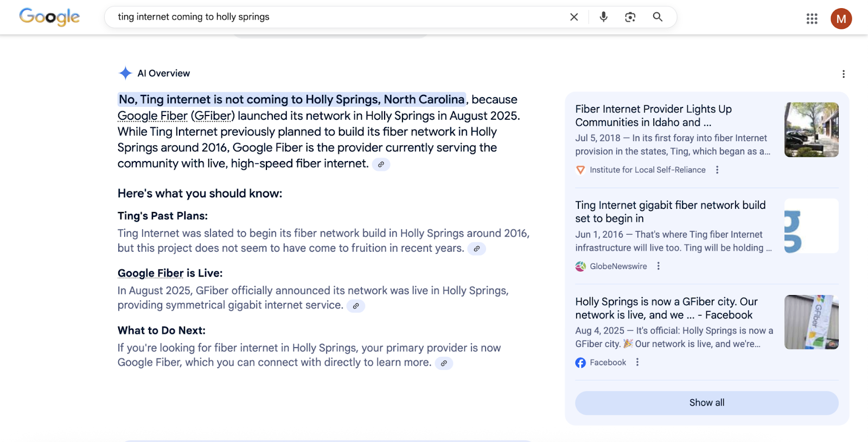868x442 pixels.
Task: Clear the search query with the X icon
Action: 573,17
